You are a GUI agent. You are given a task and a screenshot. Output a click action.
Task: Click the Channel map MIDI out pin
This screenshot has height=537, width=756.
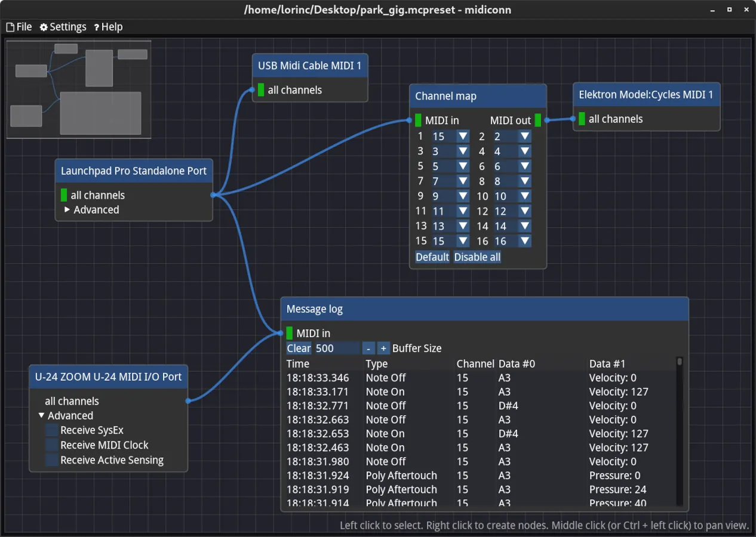click(x=546, y=121)
